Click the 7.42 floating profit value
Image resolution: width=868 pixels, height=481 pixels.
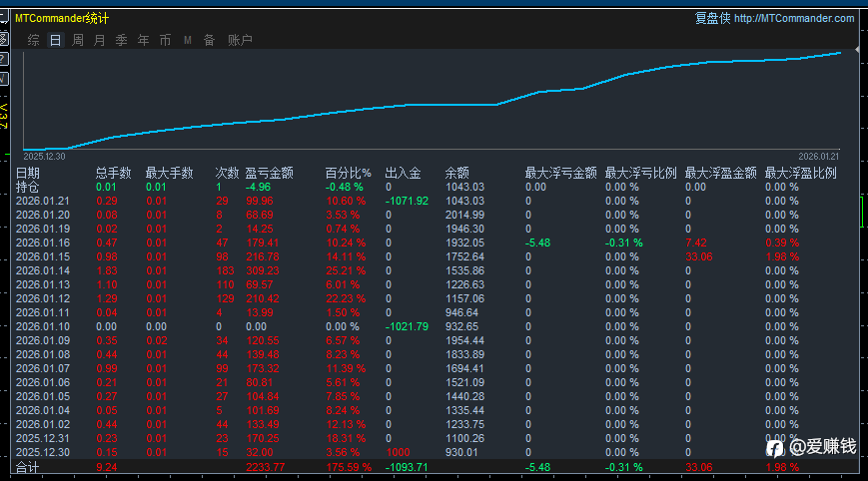[696, 242]
